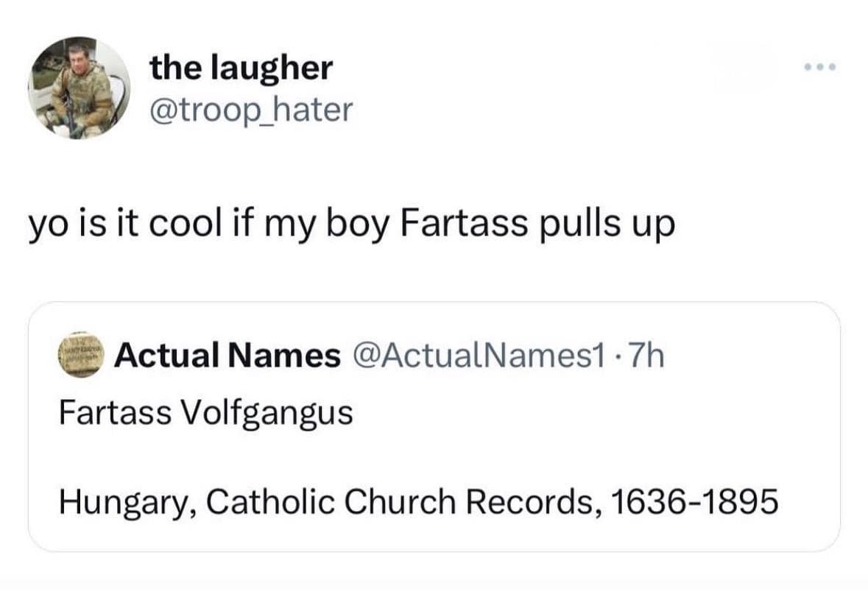Viewport: 868px width, 600px height.
Task: Click the blank line inside quoted card
Action: click(434, 458)
